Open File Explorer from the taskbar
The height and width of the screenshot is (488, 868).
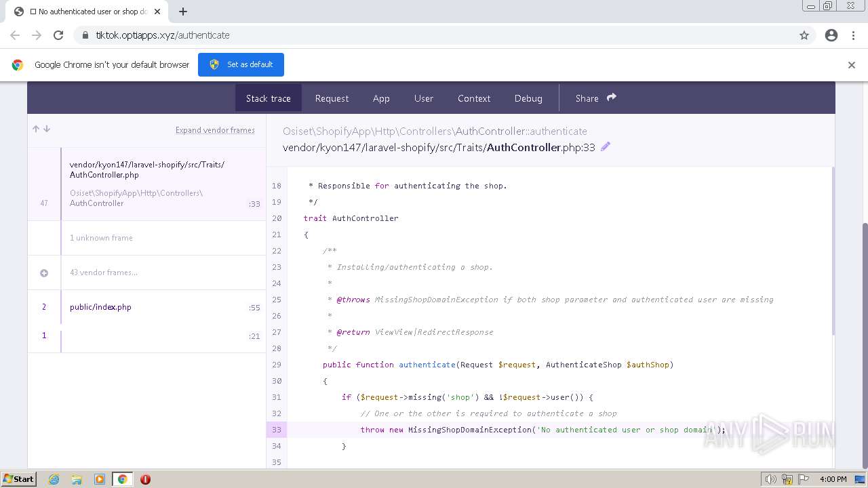point(77,479)
